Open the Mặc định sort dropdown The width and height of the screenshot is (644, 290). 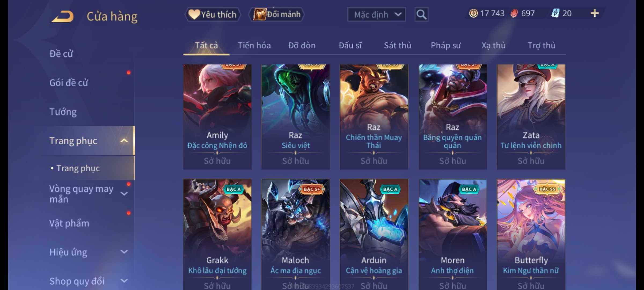coord(376,15)
